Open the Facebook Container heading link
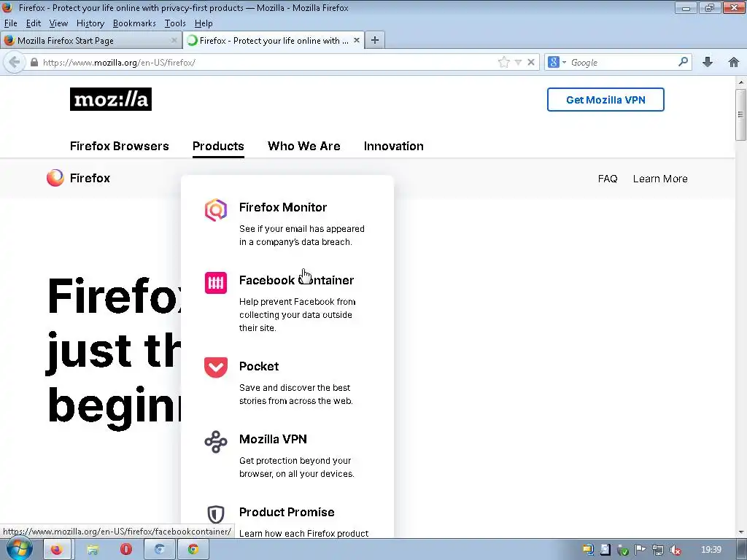The height and width of the screenshot is (560, 747). click(296, 280)
